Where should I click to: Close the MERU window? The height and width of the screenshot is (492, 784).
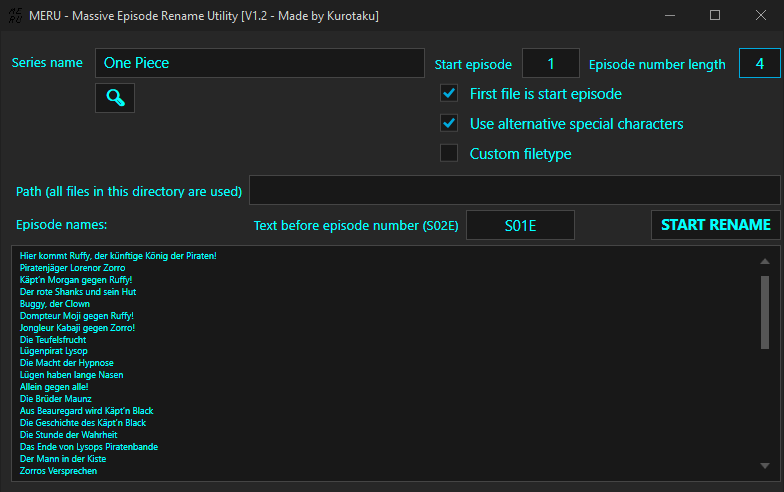point(760,16)
